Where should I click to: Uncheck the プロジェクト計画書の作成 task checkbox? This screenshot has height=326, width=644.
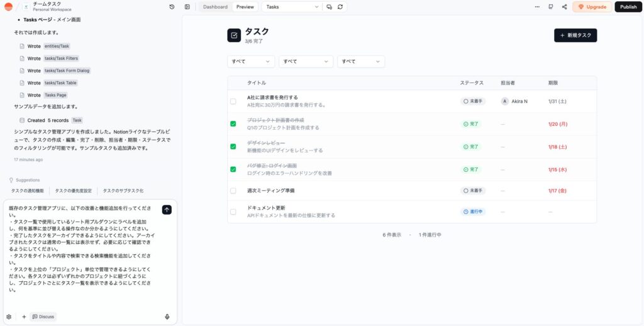(233, 124)
